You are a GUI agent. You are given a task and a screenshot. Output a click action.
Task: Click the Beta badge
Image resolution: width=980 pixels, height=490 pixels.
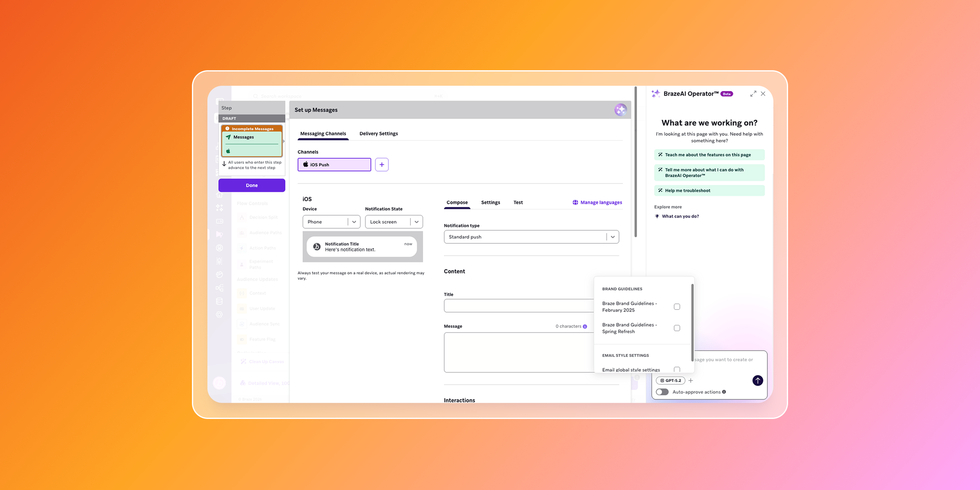tap(727, 94)
